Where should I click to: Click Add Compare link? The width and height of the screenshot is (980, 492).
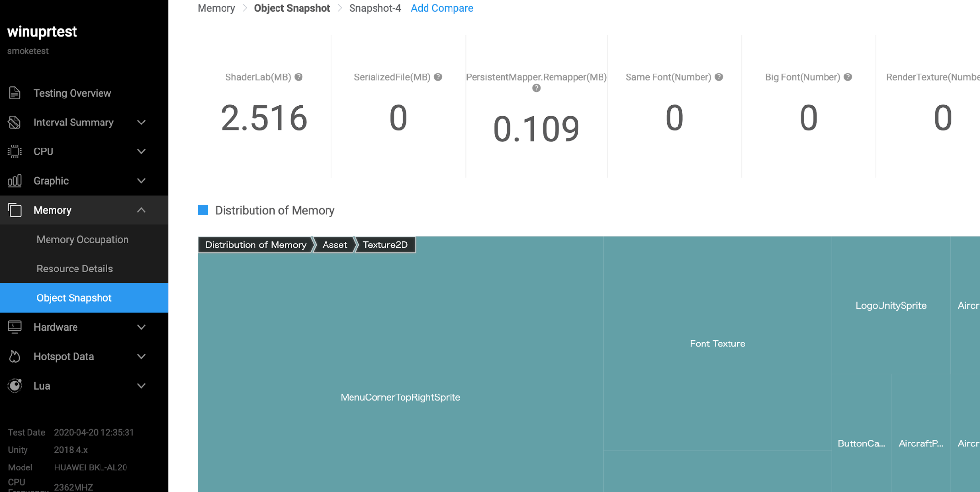(x=442, y=8)
